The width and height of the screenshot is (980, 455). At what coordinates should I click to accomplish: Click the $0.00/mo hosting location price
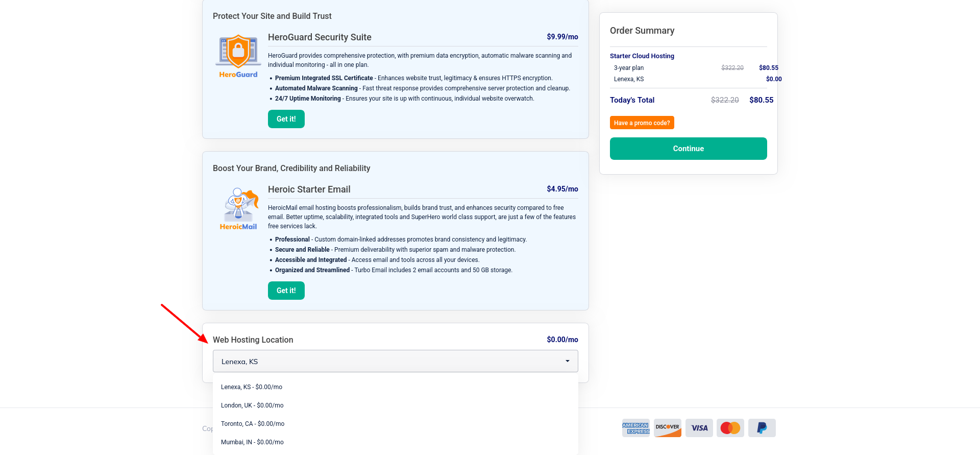pos(562,340)
